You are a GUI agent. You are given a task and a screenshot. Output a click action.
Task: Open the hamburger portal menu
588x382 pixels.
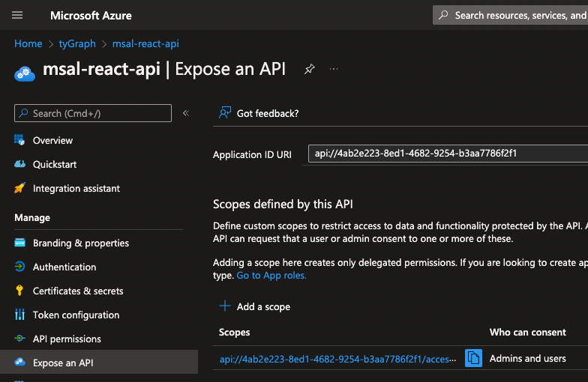[17, 15]
